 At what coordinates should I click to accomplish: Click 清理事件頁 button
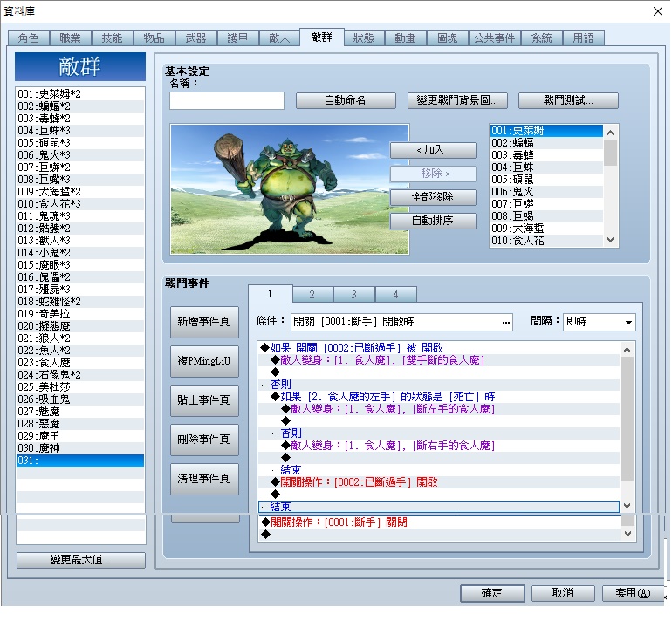pyautogui.click(x=204, y=479)
